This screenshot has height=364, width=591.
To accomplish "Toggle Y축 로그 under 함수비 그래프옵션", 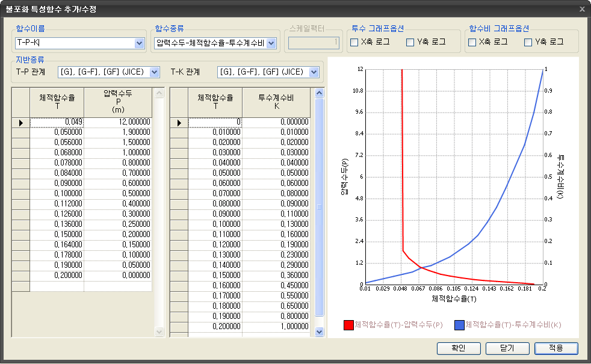I will pyautogui.click(x=528, y=42).
